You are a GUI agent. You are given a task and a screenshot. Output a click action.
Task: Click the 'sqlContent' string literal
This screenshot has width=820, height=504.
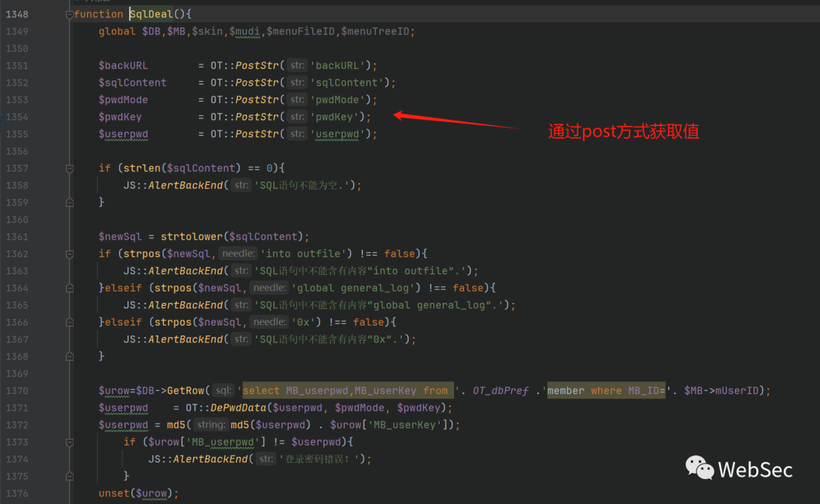346,83
